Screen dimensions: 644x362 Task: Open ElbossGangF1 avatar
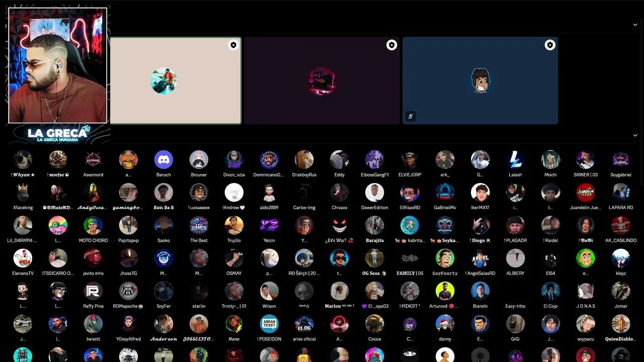click(375, 160)
